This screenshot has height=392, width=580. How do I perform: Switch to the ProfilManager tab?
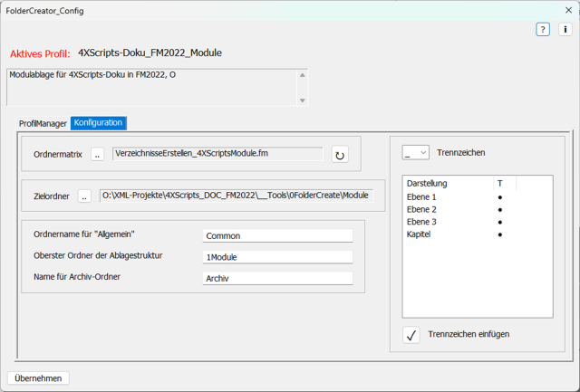(x=43, y=122)
